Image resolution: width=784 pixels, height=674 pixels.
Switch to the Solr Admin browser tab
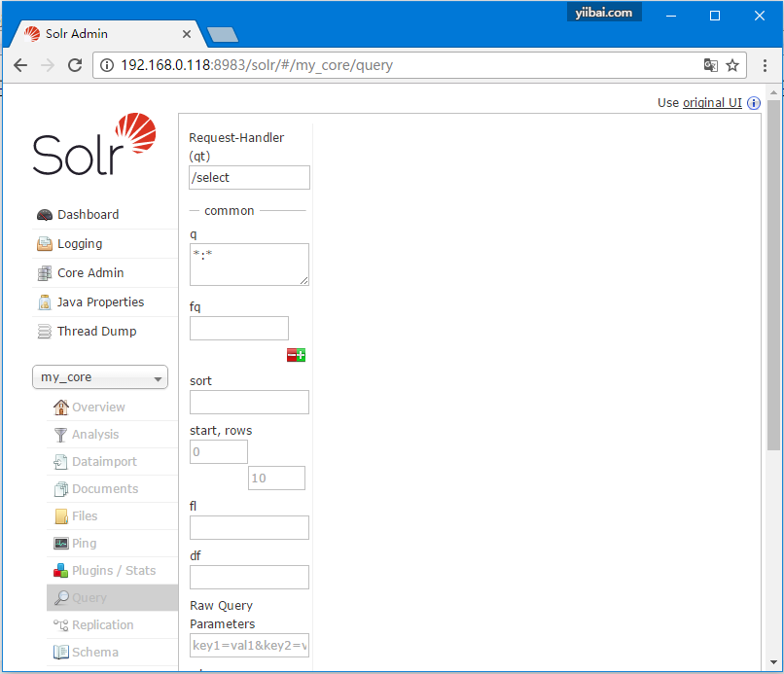click(107, 34)
